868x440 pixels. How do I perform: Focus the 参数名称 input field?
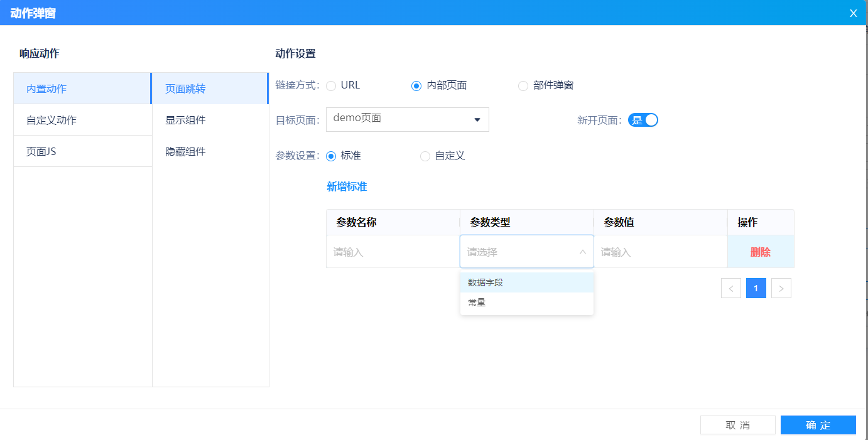(x=393, y=252)
